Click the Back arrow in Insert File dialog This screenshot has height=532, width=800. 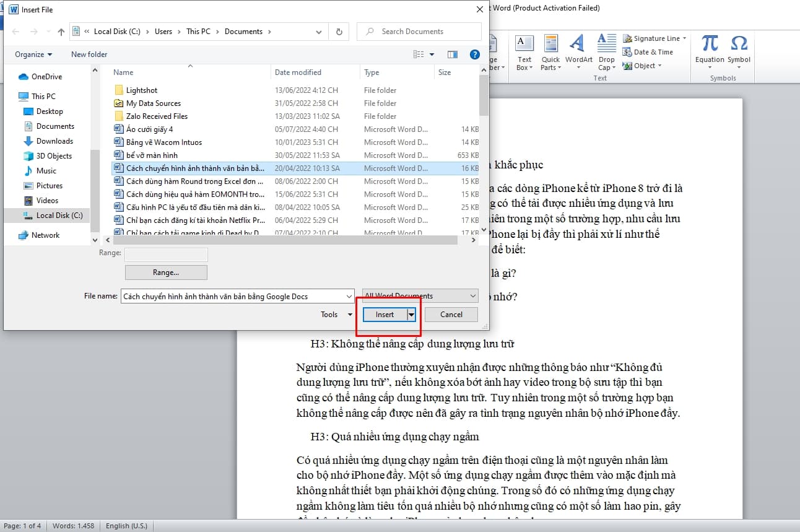[15, 32]
